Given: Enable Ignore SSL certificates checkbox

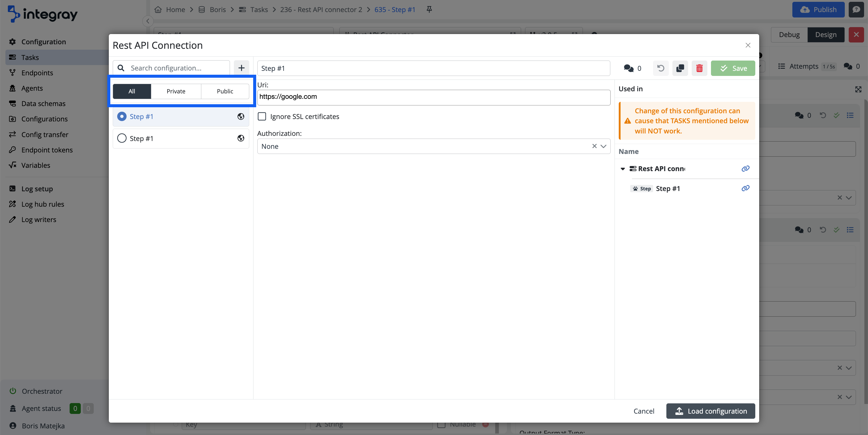Looking at the screenshot, I should [262, 117].
